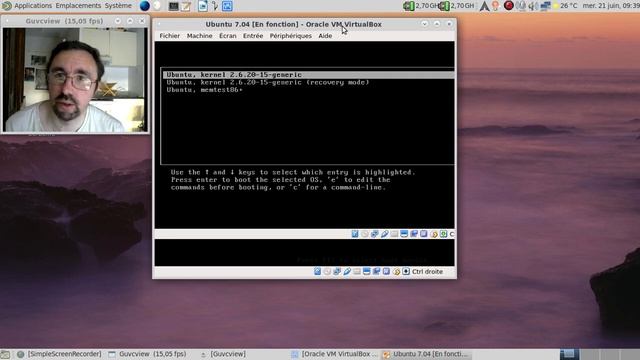Open the Applications panel menu

33,6
